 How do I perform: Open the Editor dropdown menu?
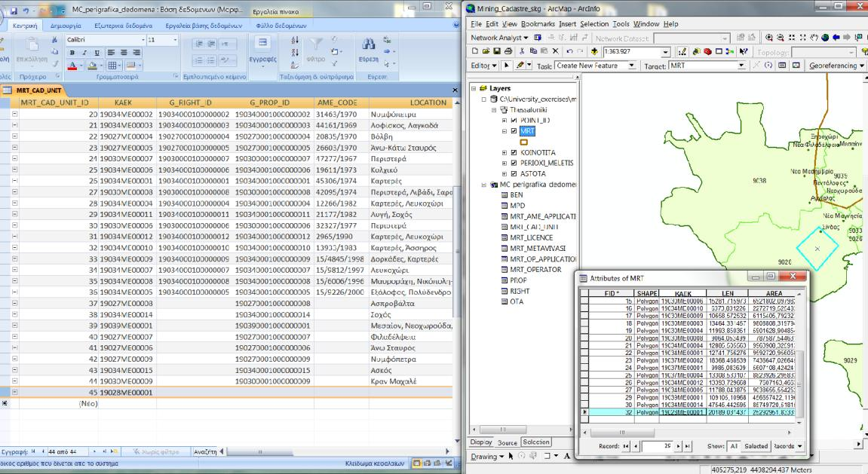tap(484, 66)
